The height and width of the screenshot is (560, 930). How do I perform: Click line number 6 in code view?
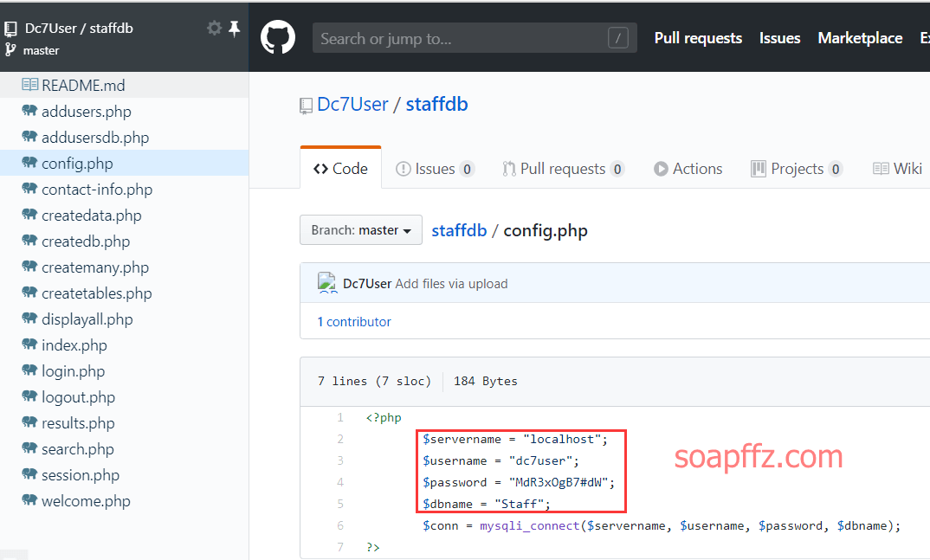pyautogui.click(x=339, y=525)
